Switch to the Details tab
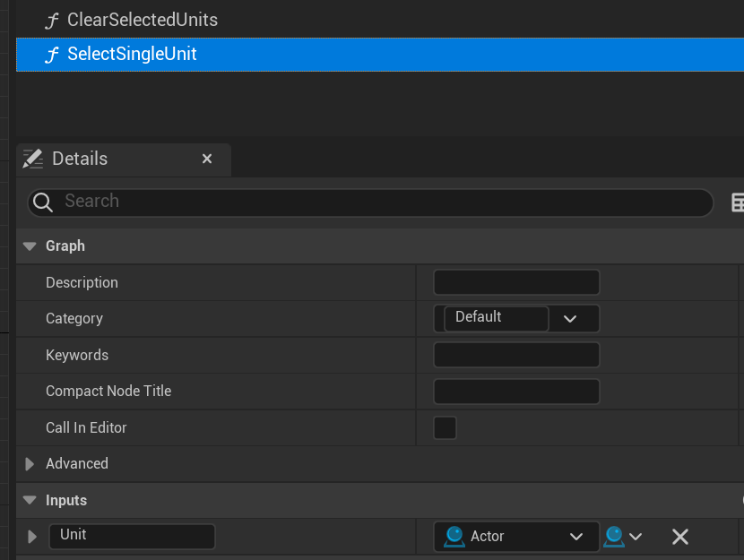The image size is (744, 560). 80,159
